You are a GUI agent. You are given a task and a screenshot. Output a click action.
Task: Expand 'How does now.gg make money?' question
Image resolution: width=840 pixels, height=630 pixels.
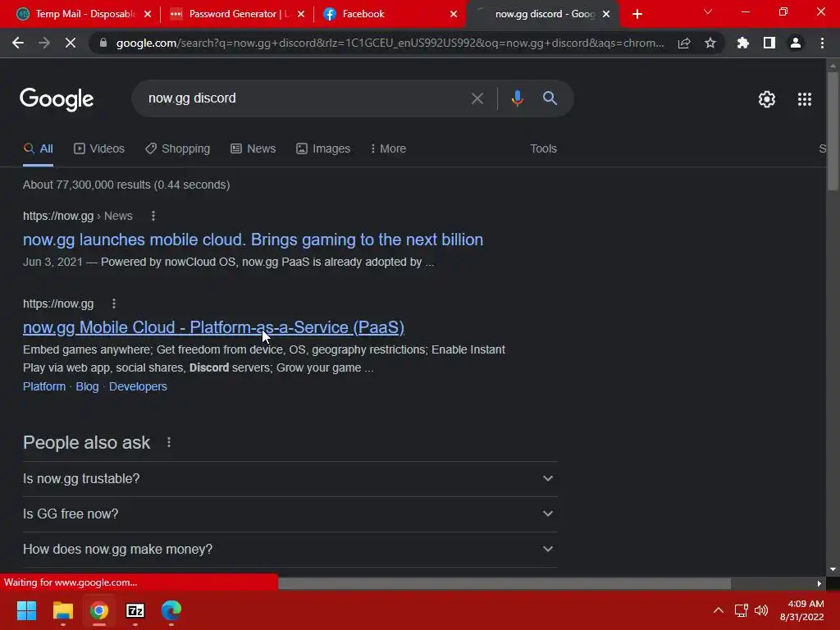(290, 550)
